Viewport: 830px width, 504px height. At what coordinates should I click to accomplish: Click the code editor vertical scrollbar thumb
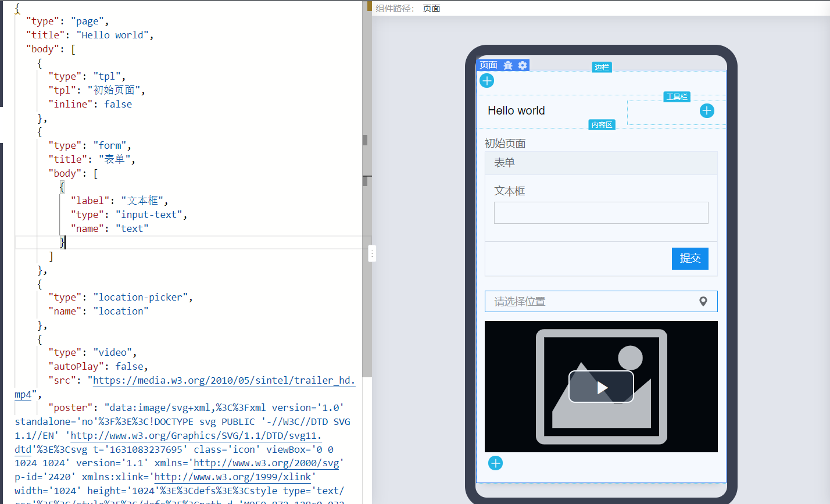(x=367, y=188)
